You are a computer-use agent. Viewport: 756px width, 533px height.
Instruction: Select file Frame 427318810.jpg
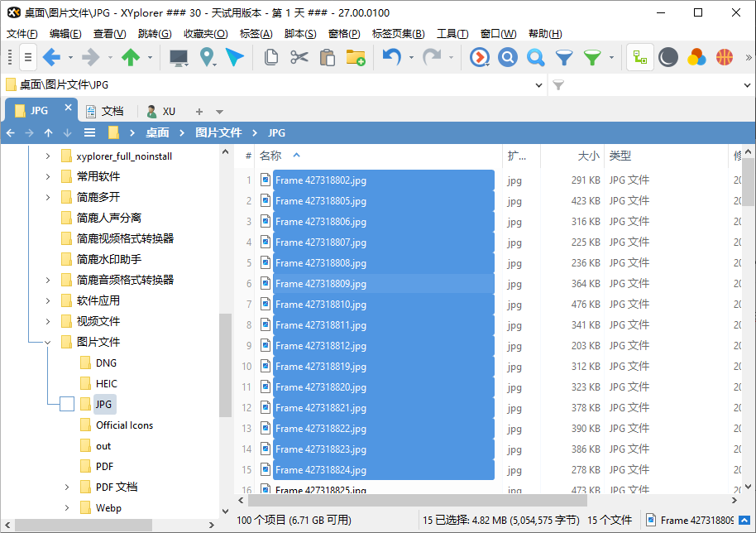pyautogui.click(x=321, y=305)
